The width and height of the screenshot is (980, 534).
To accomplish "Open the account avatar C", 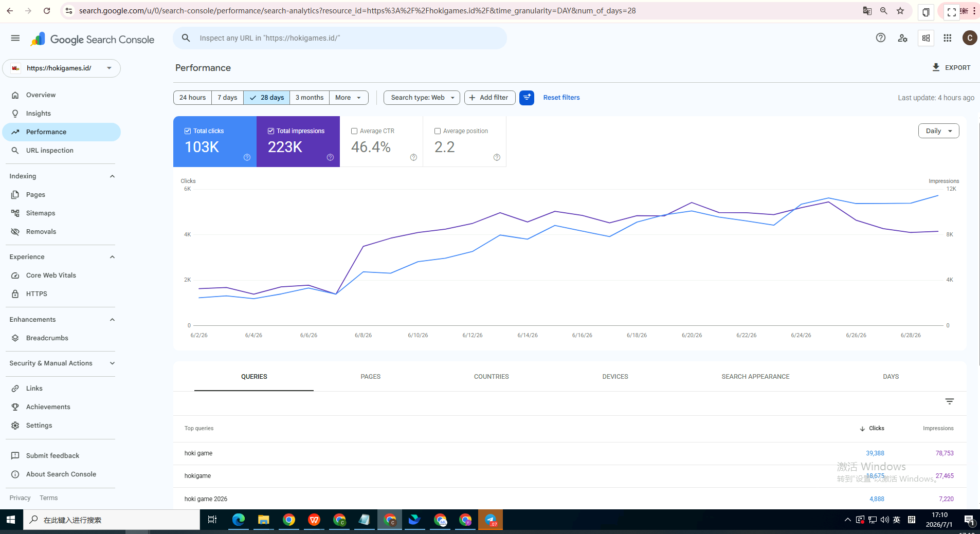I will tap(970, 38).
